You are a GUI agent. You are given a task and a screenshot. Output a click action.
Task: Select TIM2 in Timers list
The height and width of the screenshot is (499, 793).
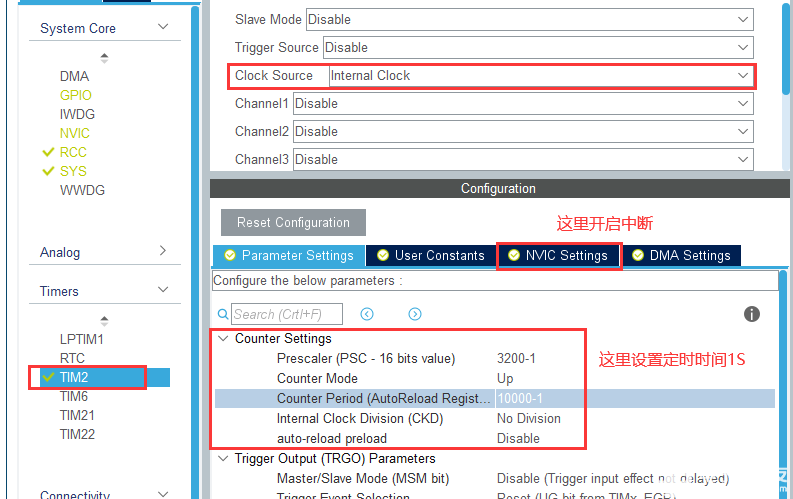74,377
